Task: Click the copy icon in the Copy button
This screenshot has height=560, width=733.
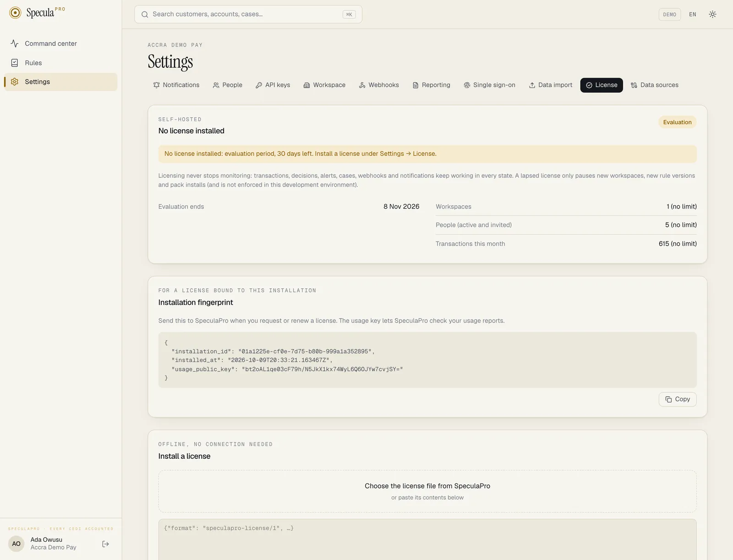Action: (668, 399)
